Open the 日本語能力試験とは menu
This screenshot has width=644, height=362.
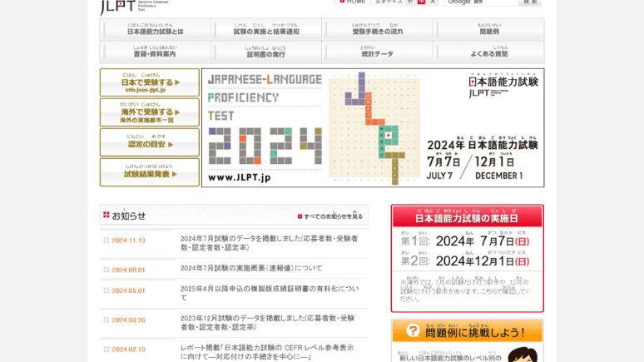[x=156, y=29]
